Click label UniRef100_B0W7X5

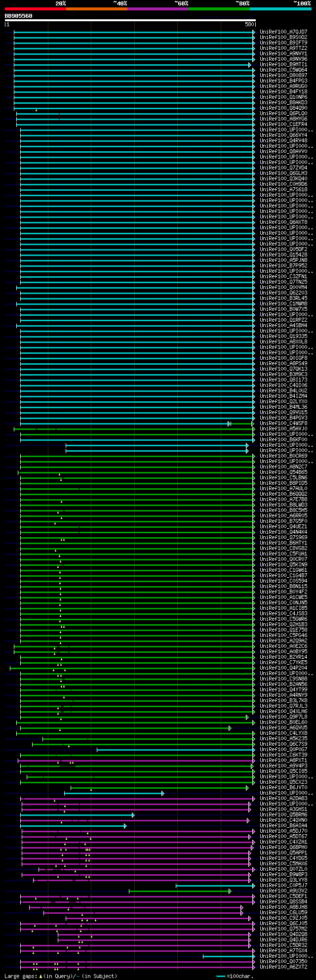click(x=283, y=309)
